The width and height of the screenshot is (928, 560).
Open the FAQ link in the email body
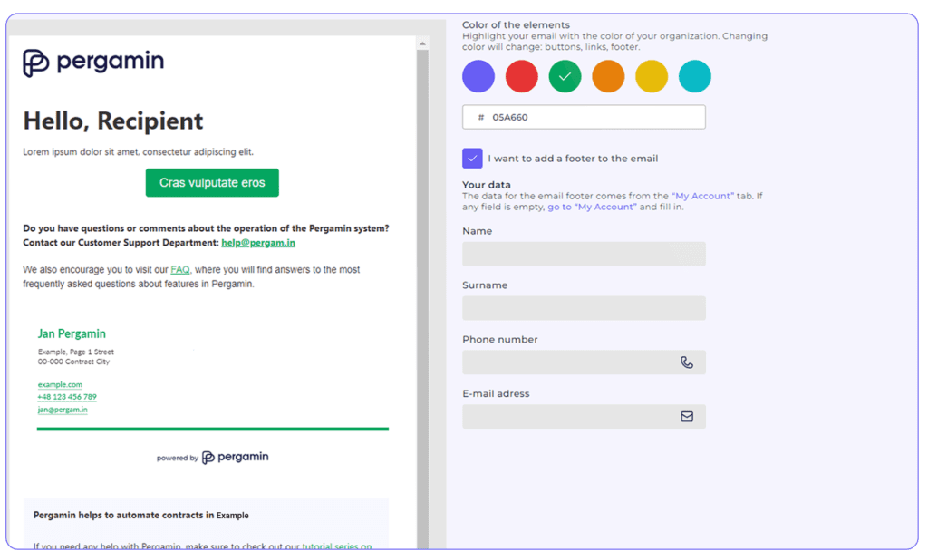(x=179, y=268)
